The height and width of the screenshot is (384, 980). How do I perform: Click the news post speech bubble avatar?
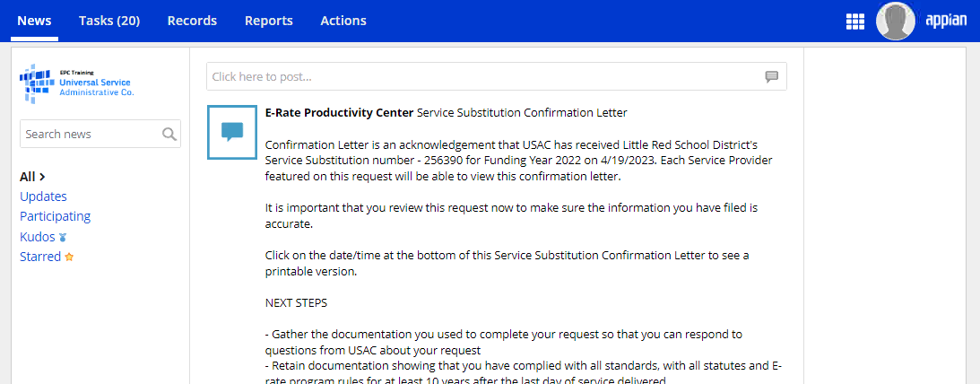232,132
